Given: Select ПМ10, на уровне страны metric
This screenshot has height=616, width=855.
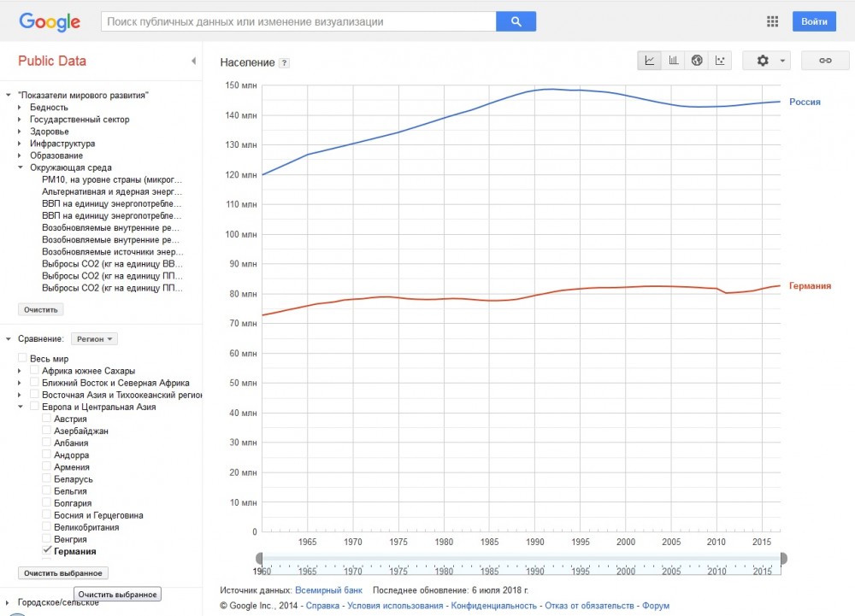Looking at the screenshot, I should 111,180.
